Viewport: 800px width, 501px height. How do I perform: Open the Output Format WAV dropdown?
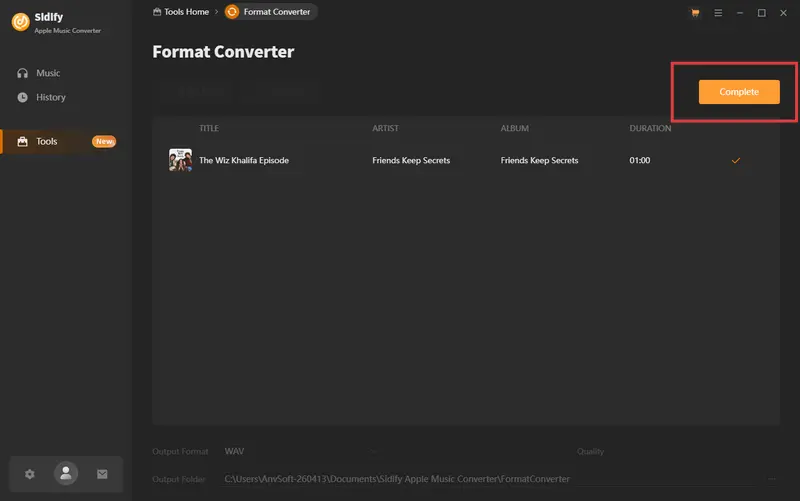coord(301,452)
